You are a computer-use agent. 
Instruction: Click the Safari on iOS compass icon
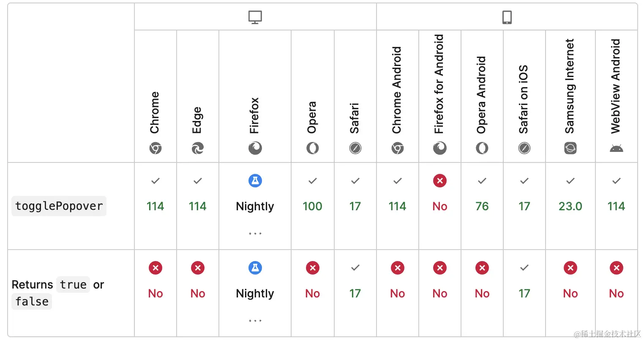[524, 148]
